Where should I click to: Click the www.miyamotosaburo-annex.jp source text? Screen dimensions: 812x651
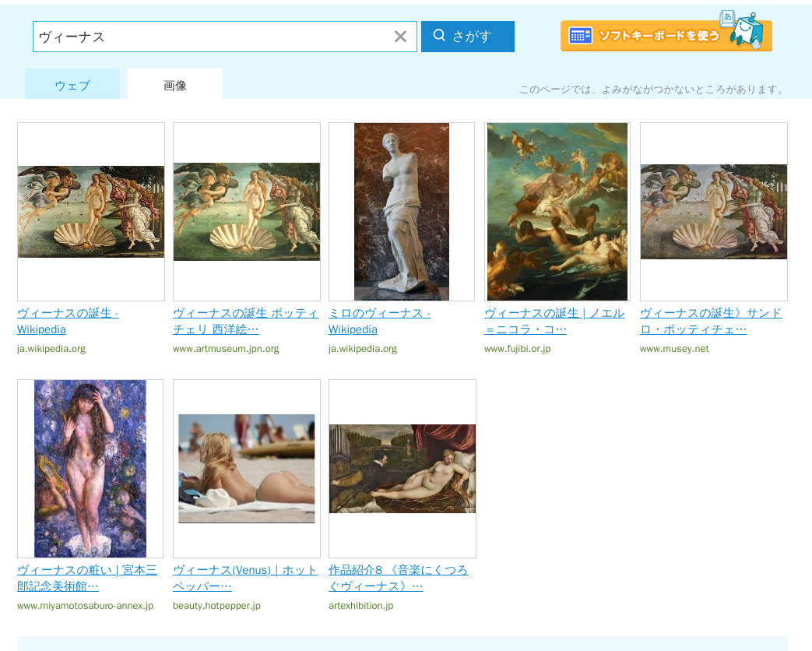point(85,605)
